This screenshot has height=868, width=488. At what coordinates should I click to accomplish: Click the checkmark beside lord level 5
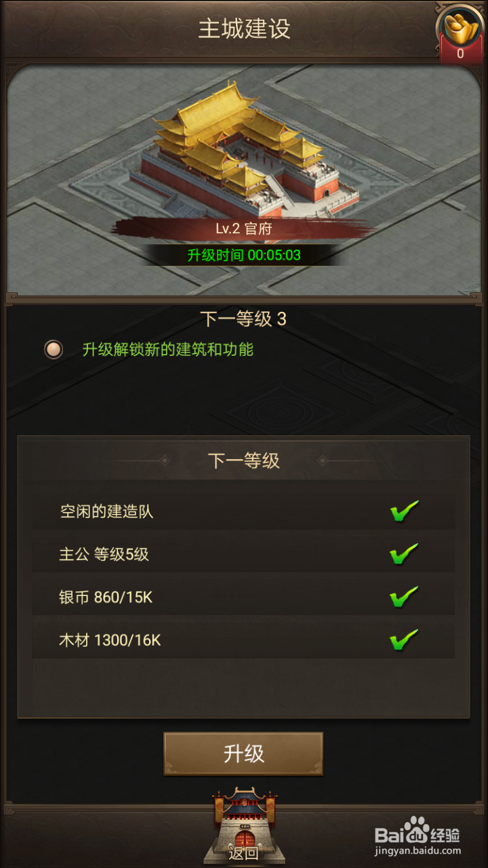[x=405, y=554]
